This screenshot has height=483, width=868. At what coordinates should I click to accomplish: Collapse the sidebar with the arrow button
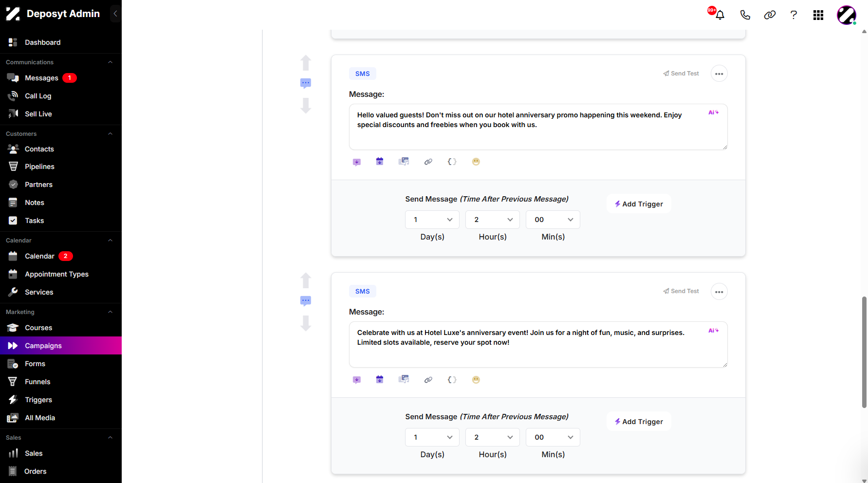pyautogui.click(x=115, y=14)
